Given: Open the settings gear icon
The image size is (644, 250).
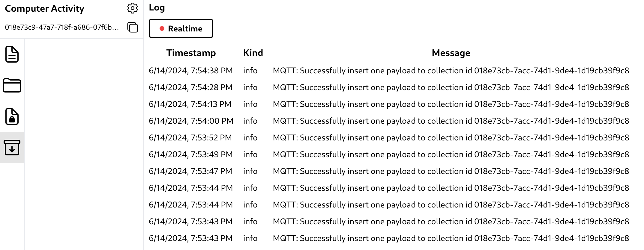Looking at the screenshot, I should pyautogui.click(x=132, y=8).
